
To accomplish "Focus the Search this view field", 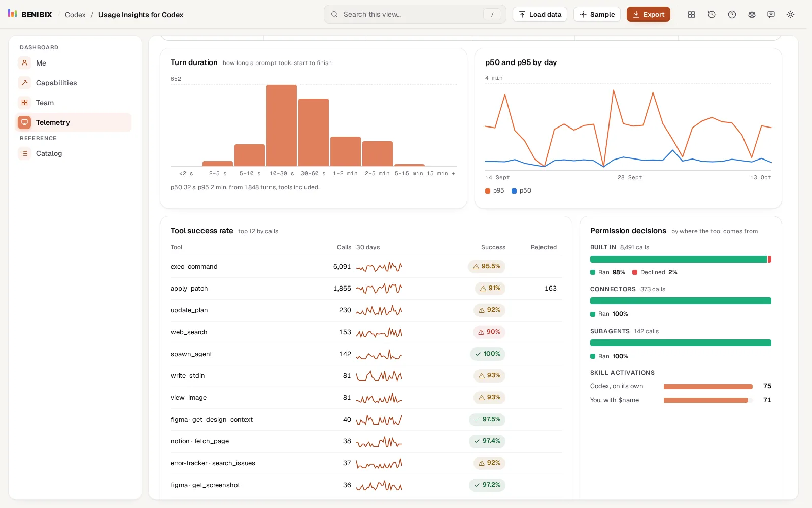I will (x=415, y=14).
